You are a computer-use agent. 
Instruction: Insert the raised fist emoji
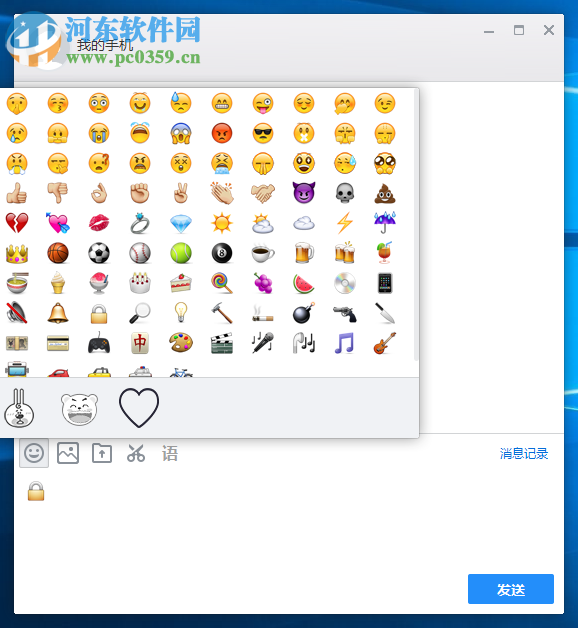[140, 193]
